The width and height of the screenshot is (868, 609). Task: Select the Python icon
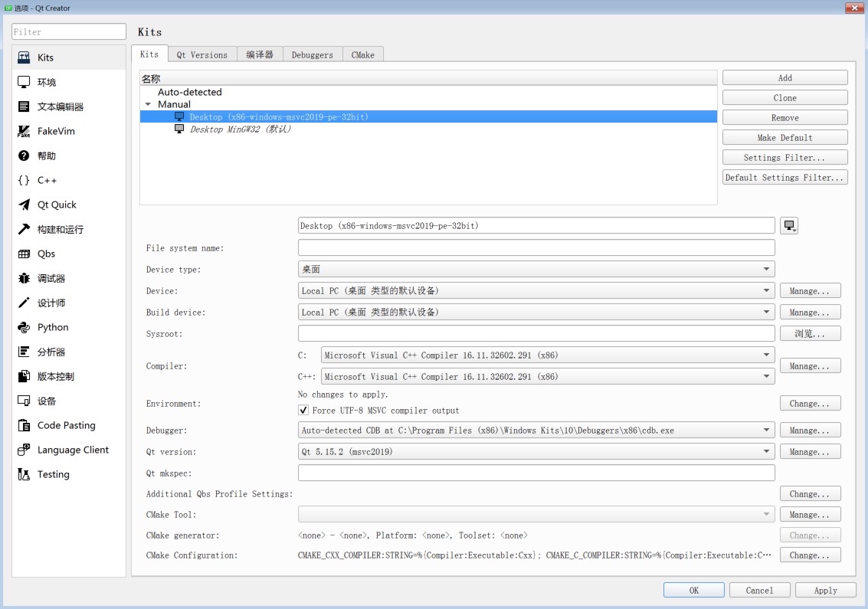(x=24, y=327)
